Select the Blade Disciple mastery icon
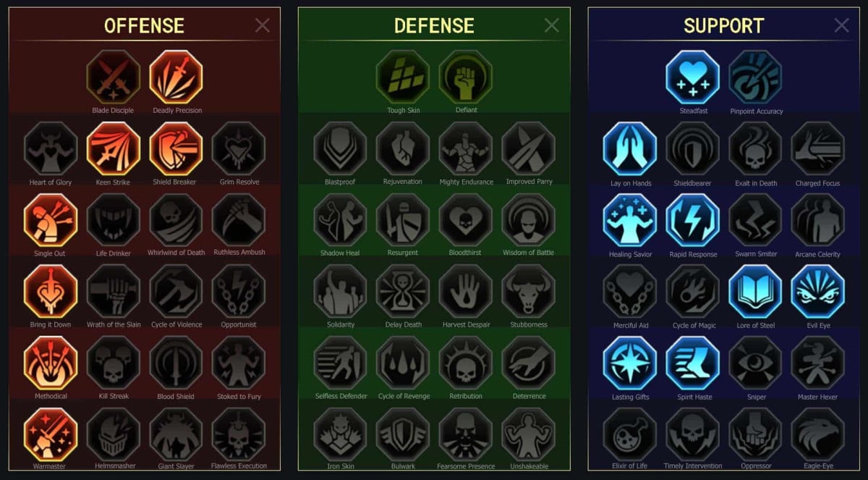The image size is (868, 480). (x=114, y=77)
